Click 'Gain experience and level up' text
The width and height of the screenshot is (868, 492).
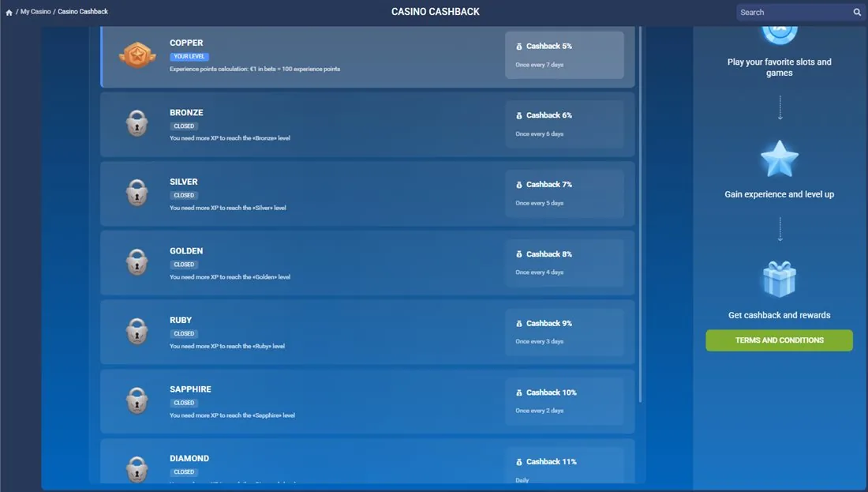point(779,194)
